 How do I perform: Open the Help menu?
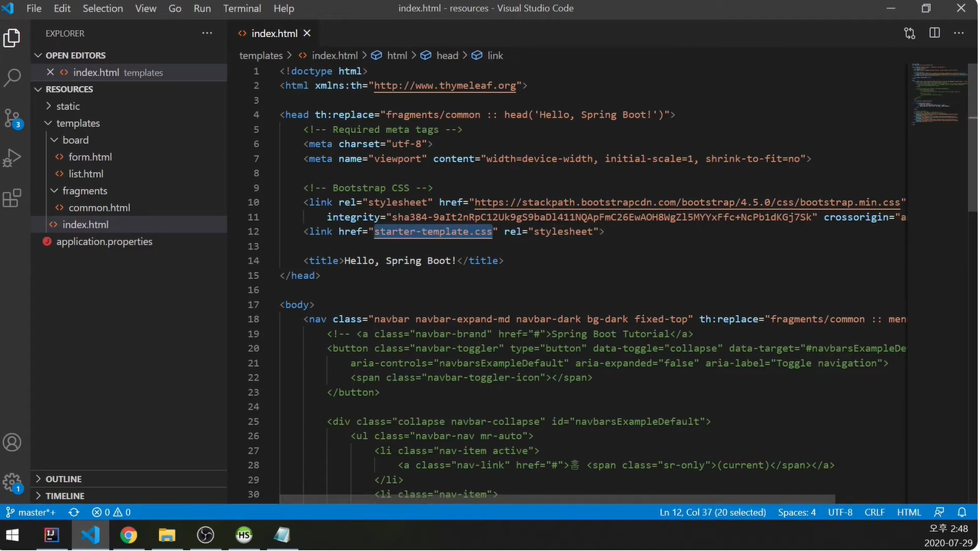click(x=284, y=8)
